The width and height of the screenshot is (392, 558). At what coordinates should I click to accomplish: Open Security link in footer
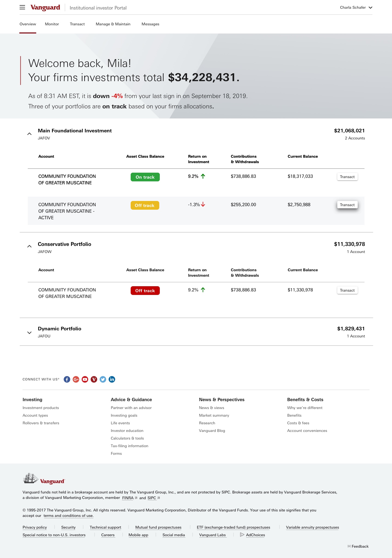point(68,527)
